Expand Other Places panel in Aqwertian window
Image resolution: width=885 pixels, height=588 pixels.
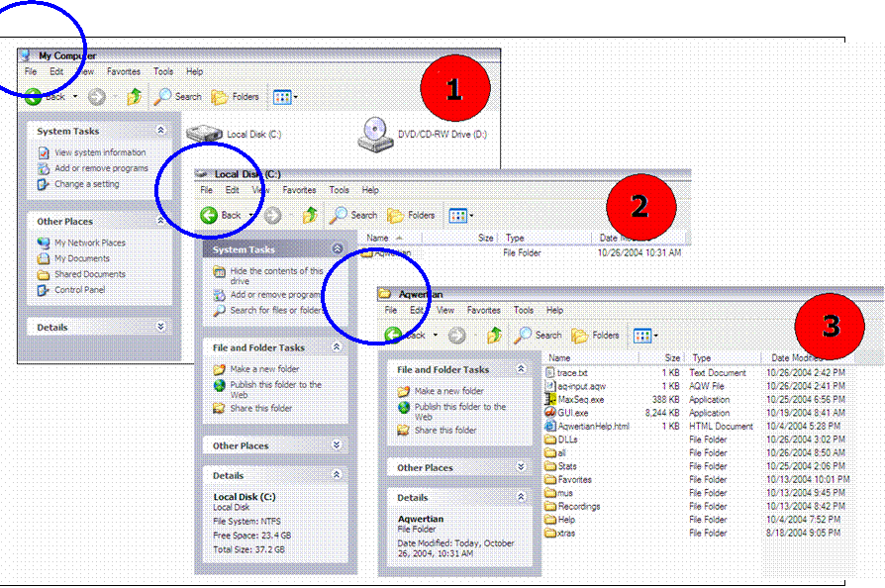[x=520, y=467]
